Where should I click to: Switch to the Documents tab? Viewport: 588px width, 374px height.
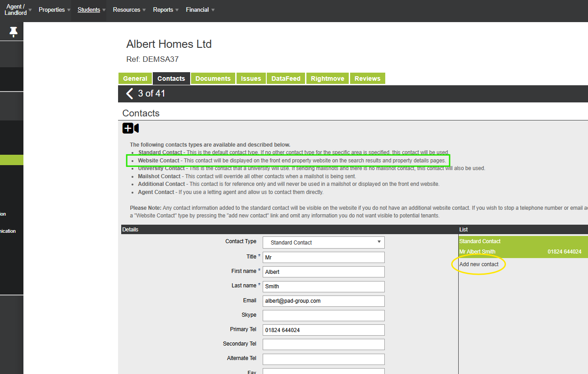(213, 78)
